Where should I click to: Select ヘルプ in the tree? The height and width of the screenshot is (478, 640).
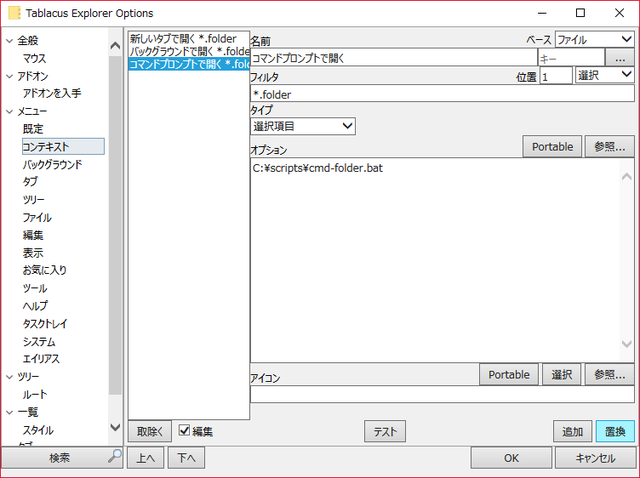pyautogui.click(x=35, y=306)
